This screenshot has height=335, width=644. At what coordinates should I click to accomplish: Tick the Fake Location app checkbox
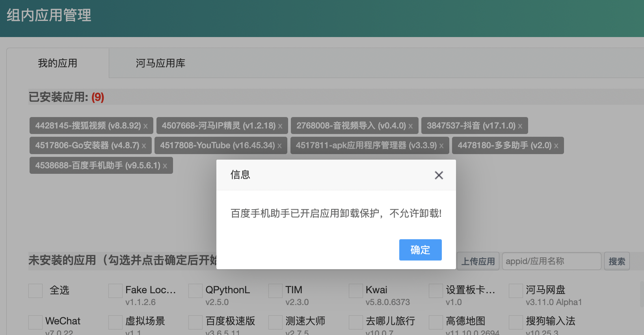click(115, 291)
